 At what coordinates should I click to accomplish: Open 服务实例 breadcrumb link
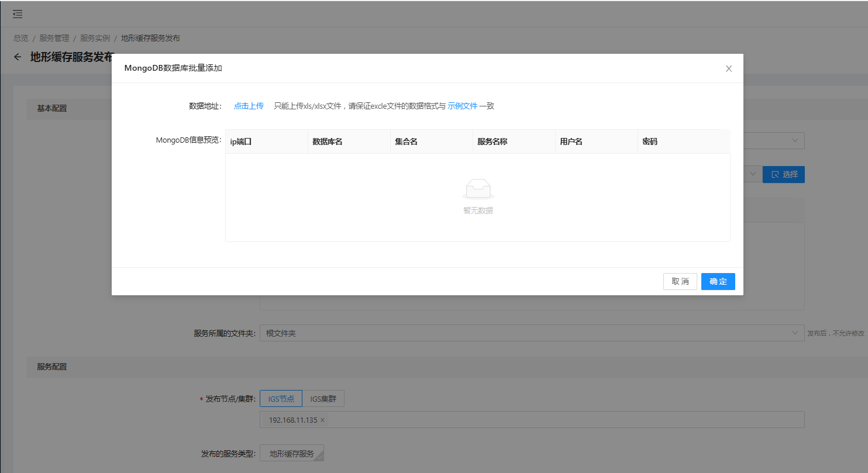point(95,38)
